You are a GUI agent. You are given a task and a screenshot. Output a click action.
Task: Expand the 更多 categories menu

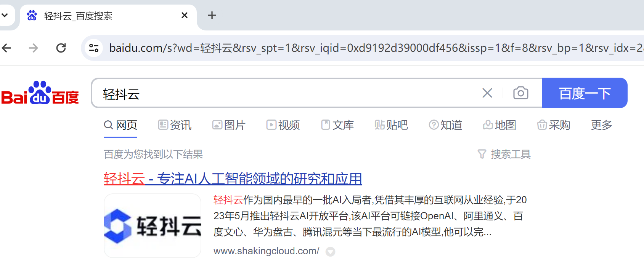[601, 125]
